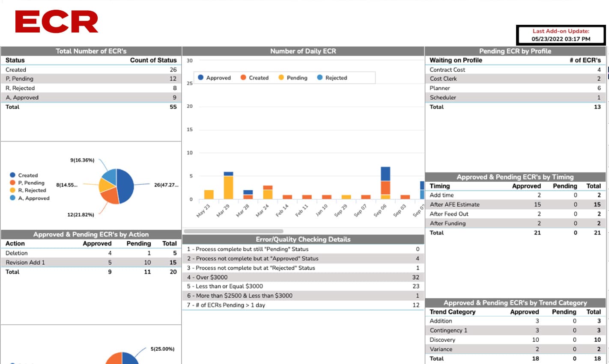Select '# of ECRs Pending > 1 day' row
This screenshot has height=364, width=609.
pos(303,305)
